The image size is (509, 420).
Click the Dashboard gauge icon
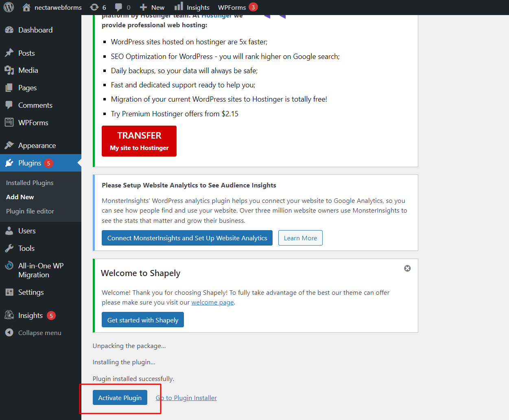[x=9, y=30]
